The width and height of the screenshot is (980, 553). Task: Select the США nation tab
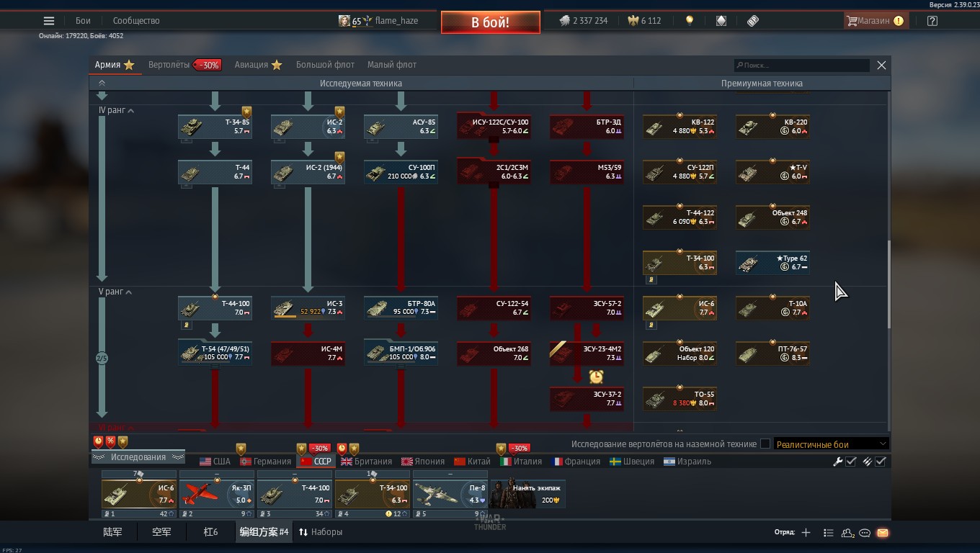[x=215, y=462]
